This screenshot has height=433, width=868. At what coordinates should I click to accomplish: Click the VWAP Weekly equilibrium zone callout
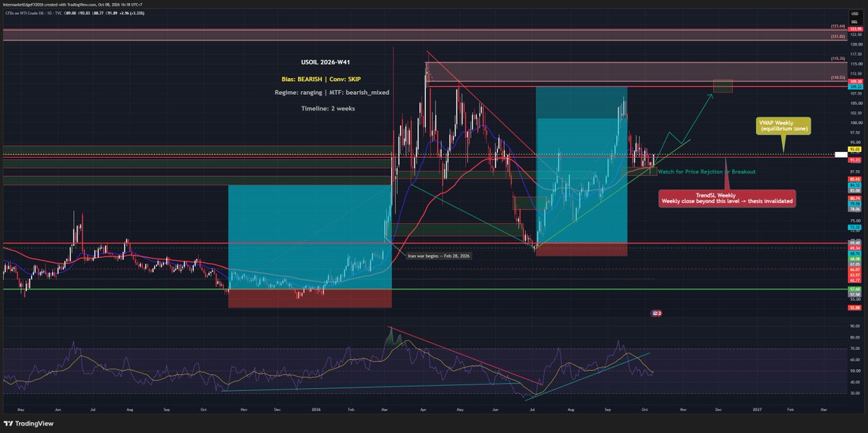point(783,126)
